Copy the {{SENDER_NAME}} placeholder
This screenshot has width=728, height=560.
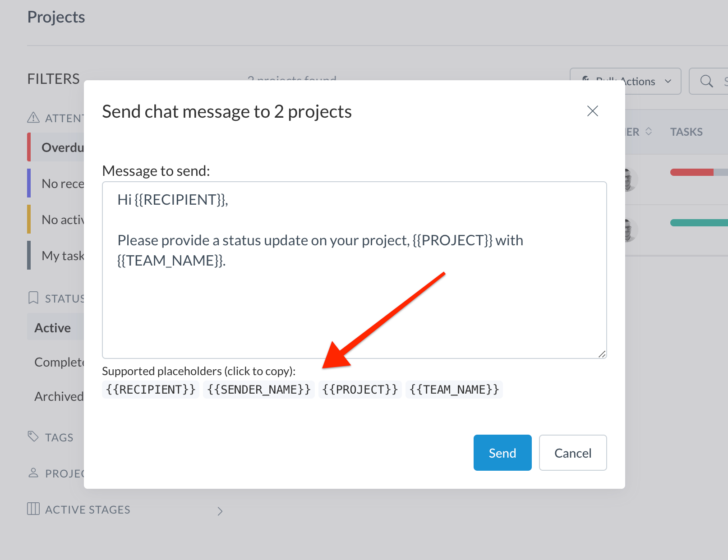pos(258,390)
